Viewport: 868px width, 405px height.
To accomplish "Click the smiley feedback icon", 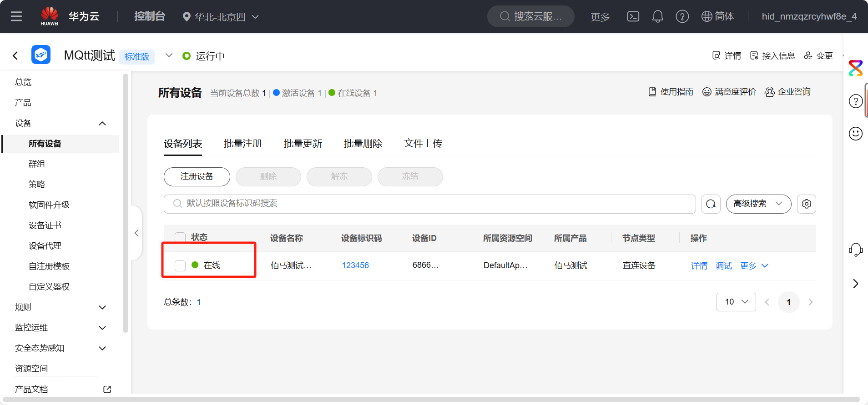I will pyautogui.click(x=855, y=134).
